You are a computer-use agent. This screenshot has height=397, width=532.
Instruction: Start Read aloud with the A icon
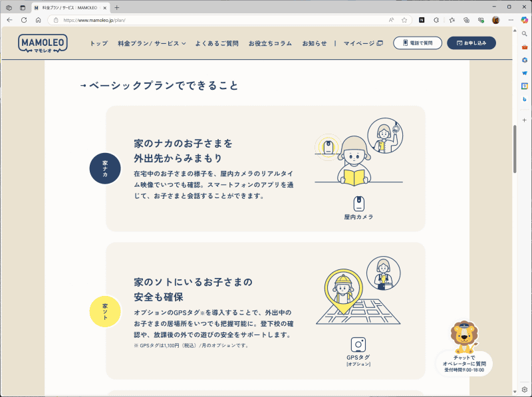pos(391,20)
